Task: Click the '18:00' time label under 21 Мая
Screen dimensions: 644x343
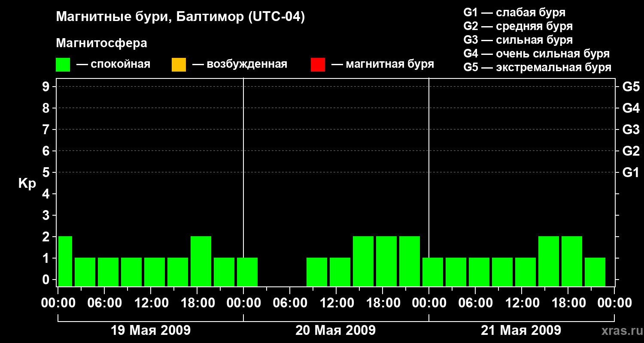Action: pos(568,303)
